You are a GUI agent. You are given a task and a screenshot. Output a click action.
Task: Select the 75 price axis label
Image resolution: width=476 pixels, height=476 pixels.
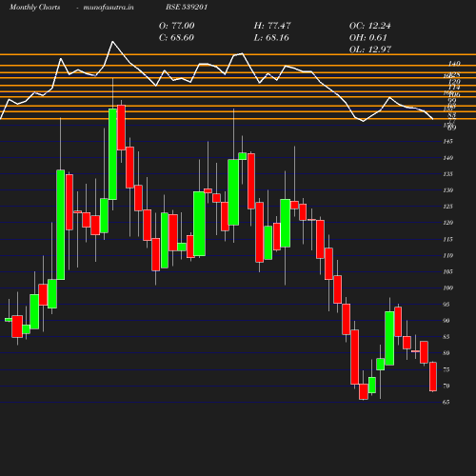(446, 369)
